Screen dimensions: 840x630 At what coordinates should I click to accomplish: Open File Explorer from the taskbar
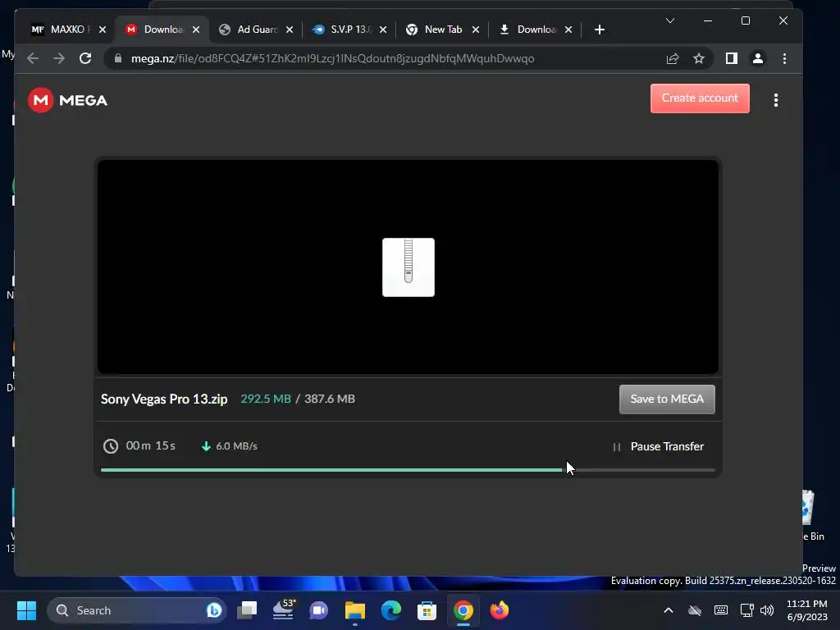(354, 610)
